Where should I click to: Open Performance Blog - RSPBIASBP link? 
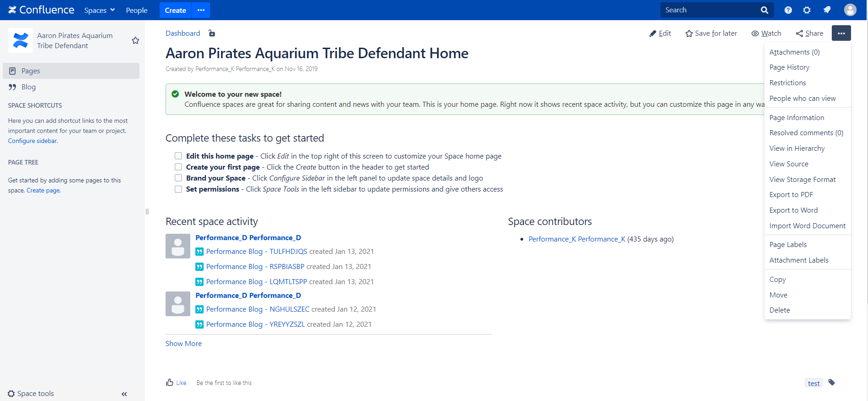click(x=255, y=267)
